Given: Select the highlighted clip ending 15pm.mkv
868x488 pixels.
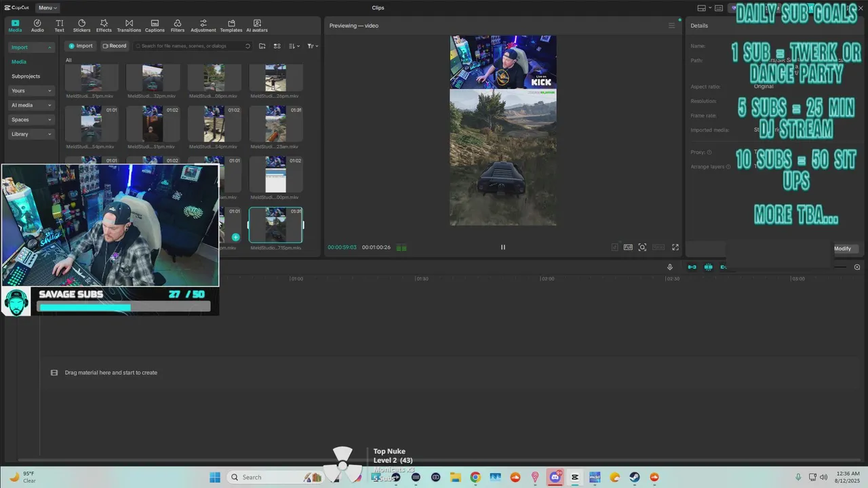Looking at the screenshot, I should click(x=275, y=225).
